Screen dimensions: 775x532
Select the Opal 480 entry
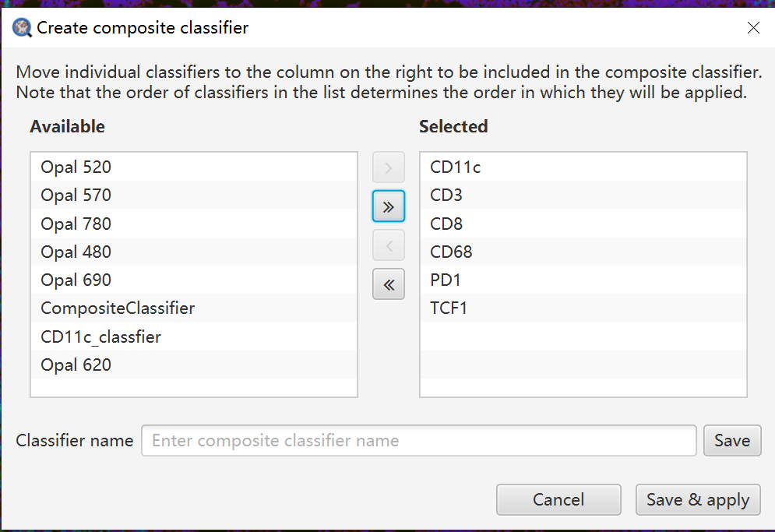pyautogui.click(x=76, y=252)
